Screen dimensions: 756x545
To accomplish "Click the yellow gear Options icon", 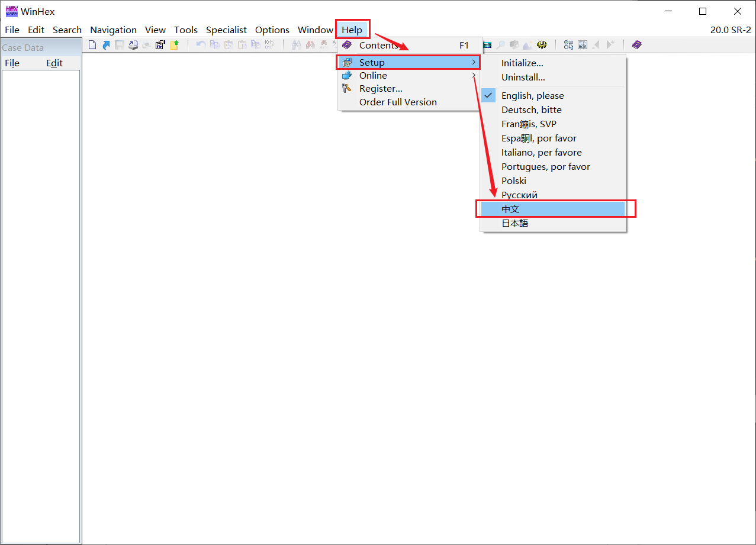I will point(542,45).
